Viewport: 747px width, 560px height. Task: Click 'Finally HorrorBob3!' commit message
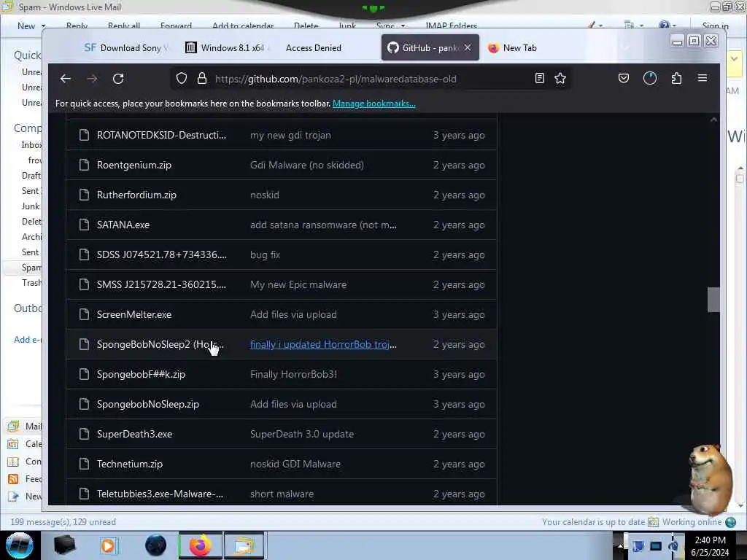pos(293,374)
